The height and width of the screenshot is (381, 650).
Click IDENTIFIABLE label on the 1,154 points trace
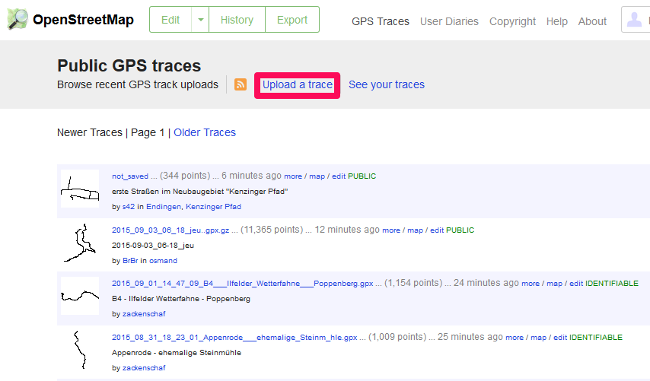click(x=612, y=284)
